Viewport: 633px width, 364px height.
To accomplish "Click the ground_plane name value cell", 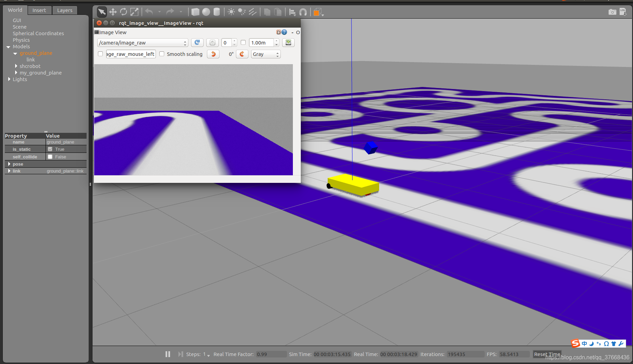I will 66,142.
